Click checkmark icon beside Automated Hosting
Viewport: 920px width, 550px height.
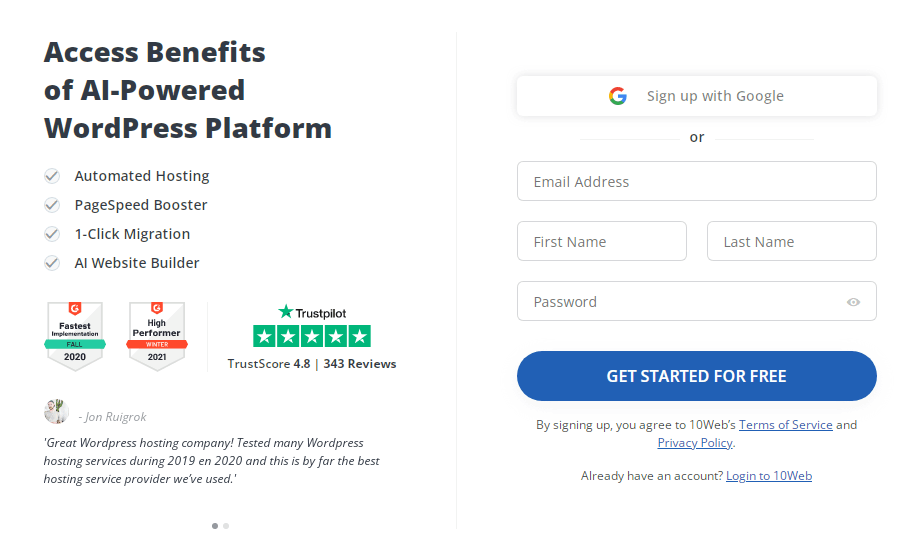pos(52,176)
